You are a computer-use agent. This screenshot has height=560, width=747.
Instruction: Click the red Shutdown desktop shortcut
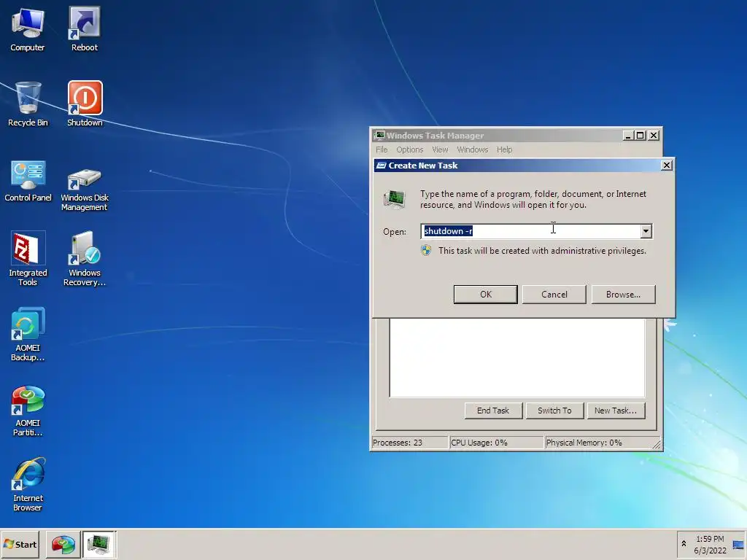[85, 104]
